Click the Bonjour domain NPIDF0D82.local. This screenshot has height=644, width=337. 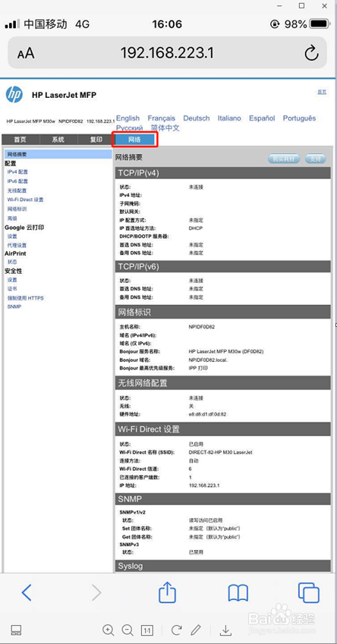point(208,360)
